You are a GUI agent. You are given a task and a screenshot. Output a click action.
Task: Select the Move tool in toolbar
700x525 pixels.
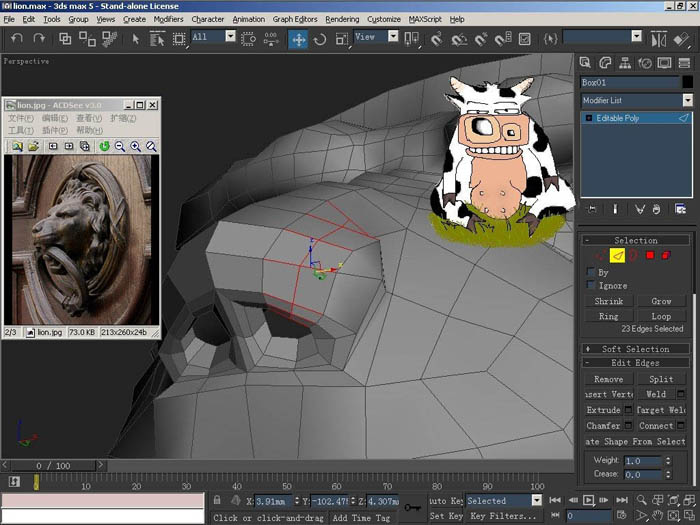[x=298, y=39]
